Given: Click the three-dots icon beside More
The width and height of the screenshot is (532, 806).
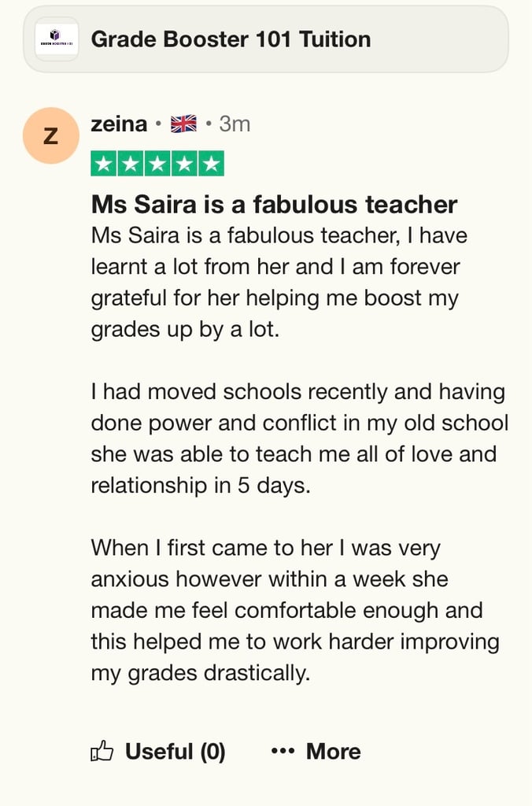Looking at the screenshot, I should (283, 752).
